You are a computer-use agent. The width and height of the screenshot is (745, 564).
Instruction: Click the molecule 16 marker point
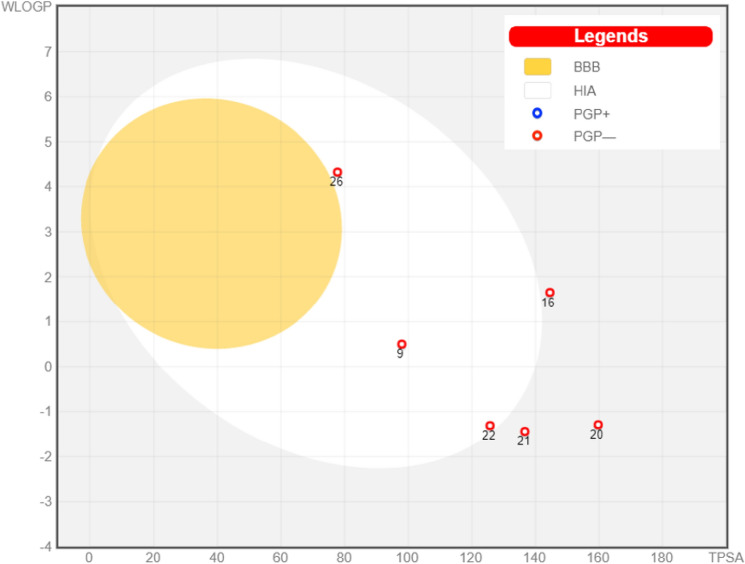tap(549, 292)
